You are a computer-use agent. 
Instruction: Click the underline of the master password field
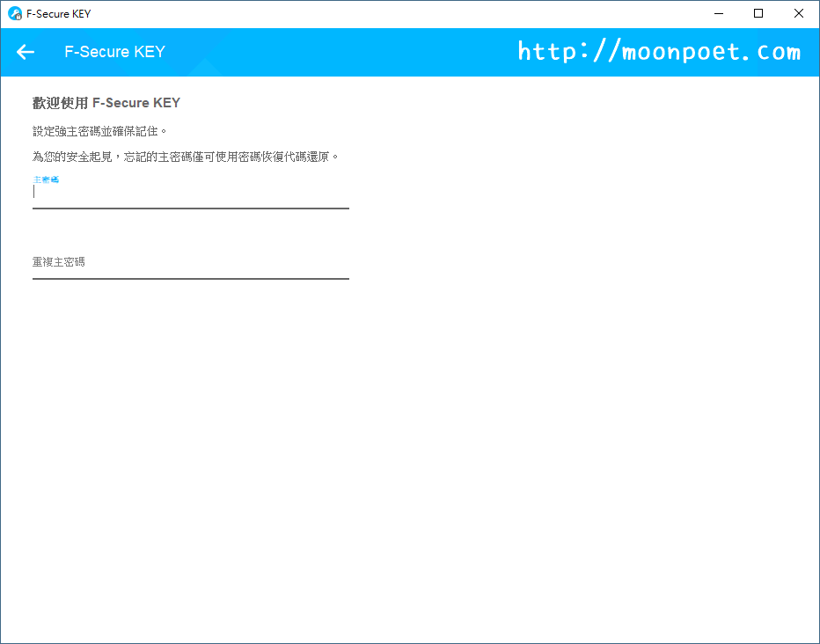pyautogui.click(x=190, y=208)
